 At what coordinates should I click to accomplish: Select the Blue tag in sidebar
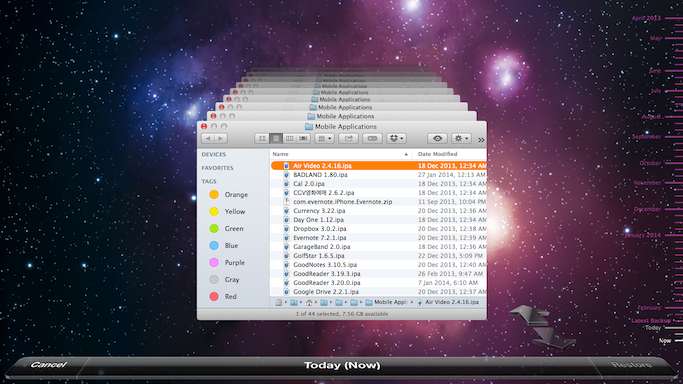click(223, 246)
